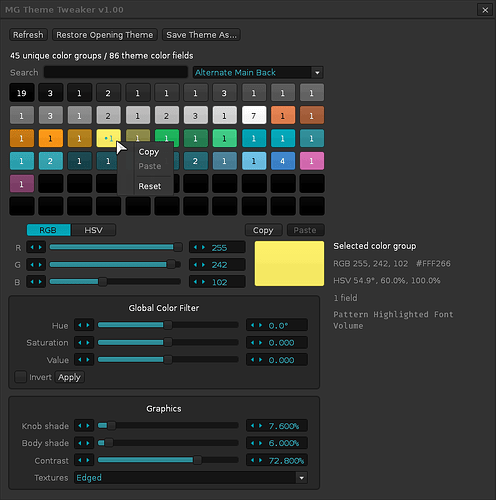Click Body shade value field 6.000%

277,443
